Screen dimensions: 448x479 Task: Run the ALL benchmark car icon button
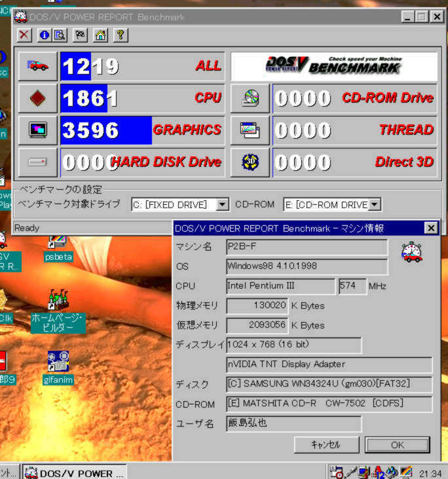37,66
